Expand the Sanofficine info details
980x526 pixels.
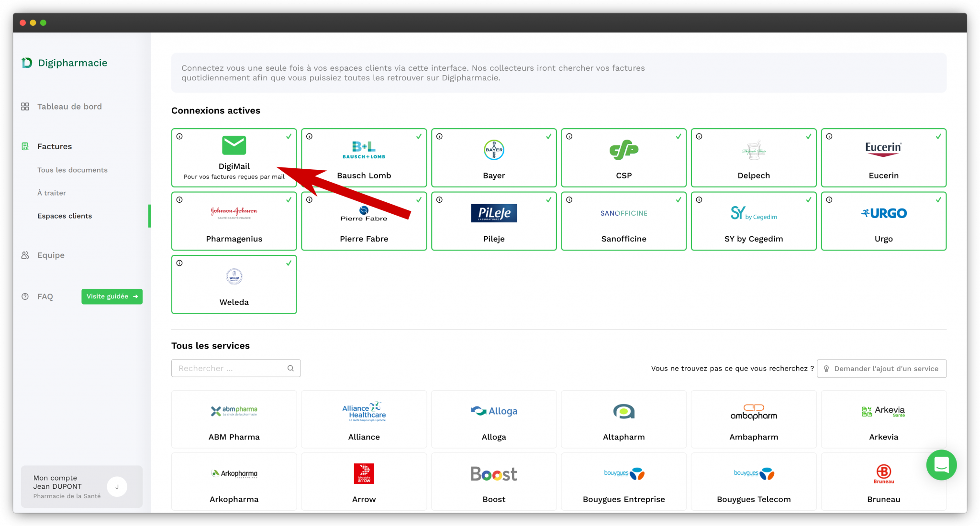[x=569, y=200]
